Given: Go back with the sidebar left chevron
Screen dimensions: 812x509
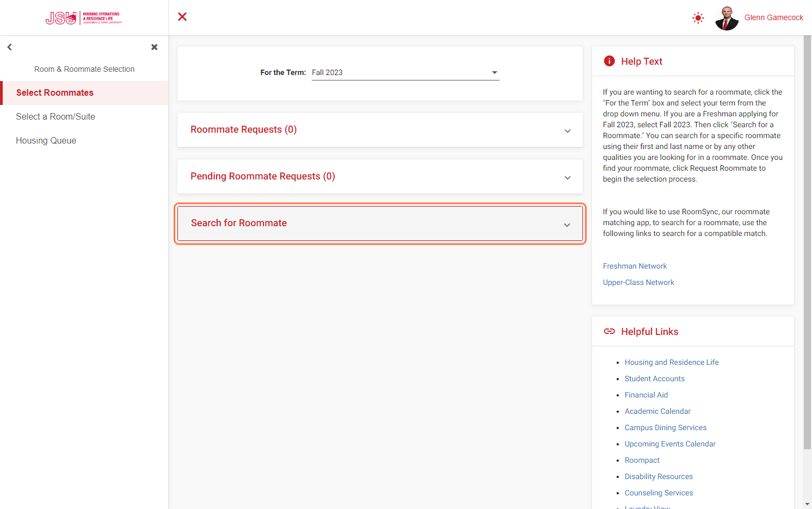Looking at the screenshot, I should (x=10, y=47).
